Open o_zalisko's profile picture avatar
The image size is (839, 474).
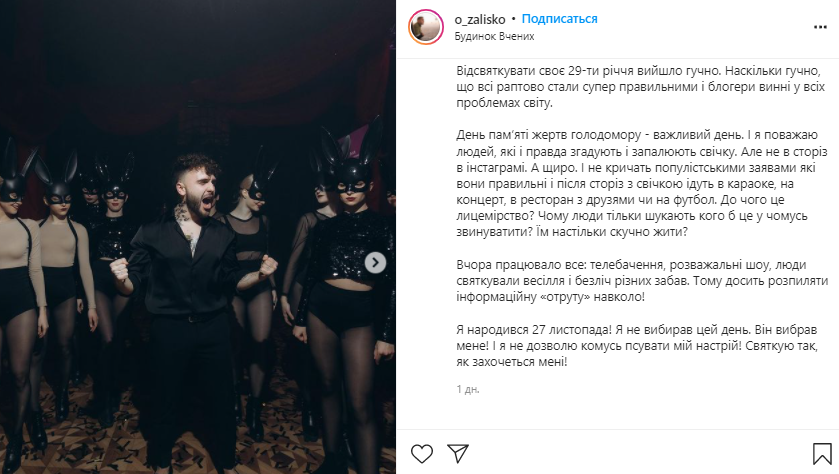tap(426, 27)
